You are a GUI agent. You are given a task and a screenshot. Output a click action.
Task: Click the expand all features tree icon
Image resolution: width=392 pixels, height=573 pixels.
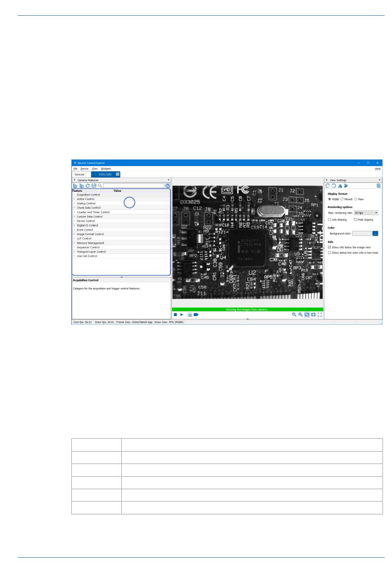pyautogui.click(x=76, y=186)
